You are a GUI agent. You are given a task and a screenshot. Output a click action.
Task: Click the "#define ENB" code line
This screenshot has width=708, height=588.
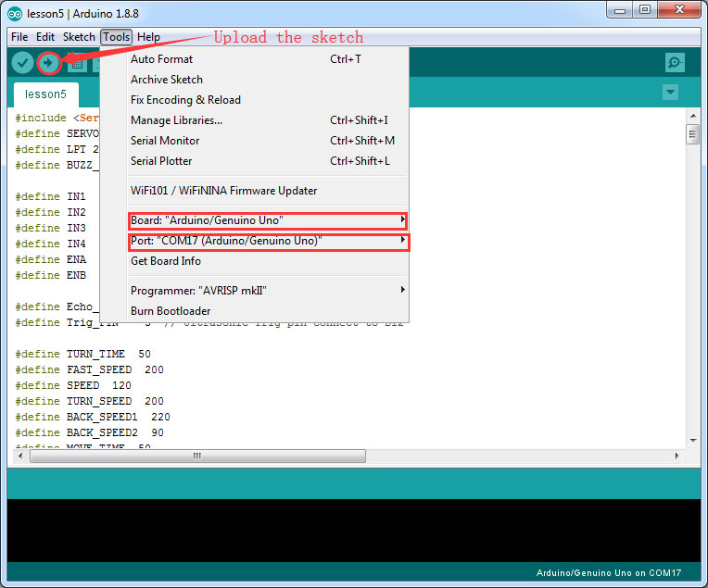point(51,275)
